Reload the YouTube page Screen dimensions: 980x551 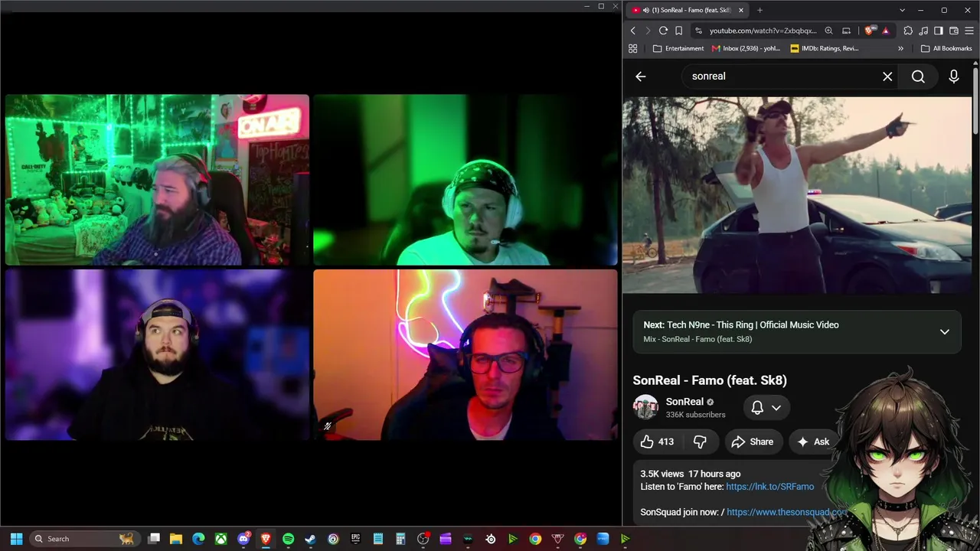[x=663, y=31]
